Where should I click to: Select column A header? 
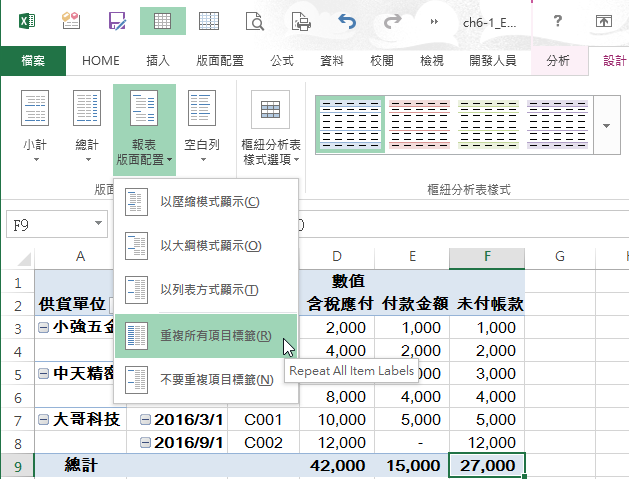[80, 256]
